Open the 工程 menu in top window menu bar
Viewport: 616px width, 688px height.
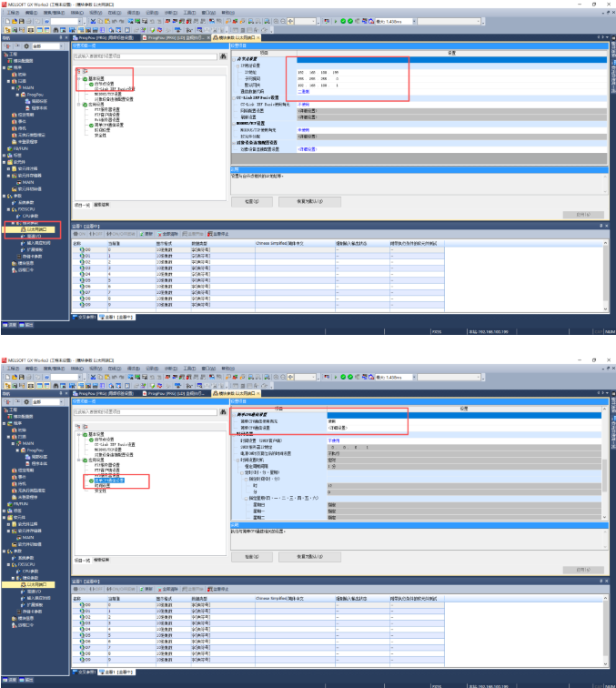tap(13, 12)
